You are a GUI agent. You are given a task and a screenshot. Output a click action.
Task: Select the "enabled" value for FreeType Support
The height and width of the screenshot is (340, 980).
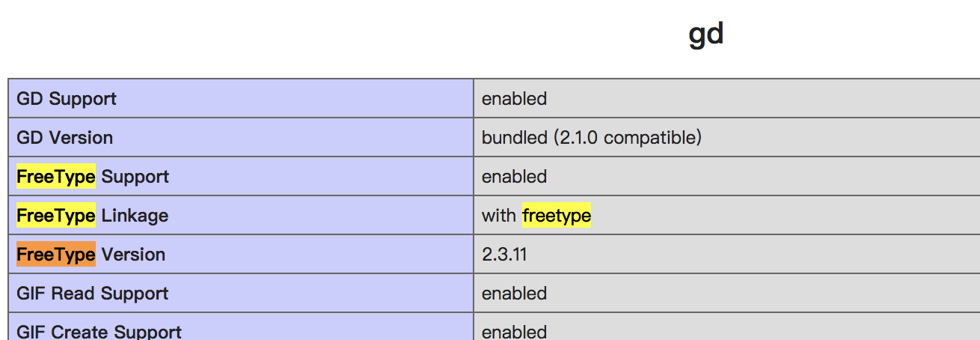click(x=514, y=177)
